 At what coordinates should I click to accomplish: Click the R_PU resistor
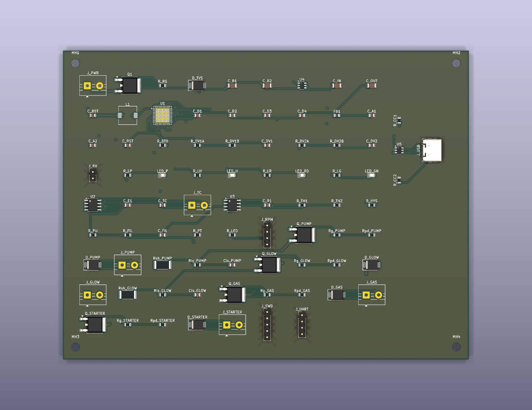(x=93, y=235)
